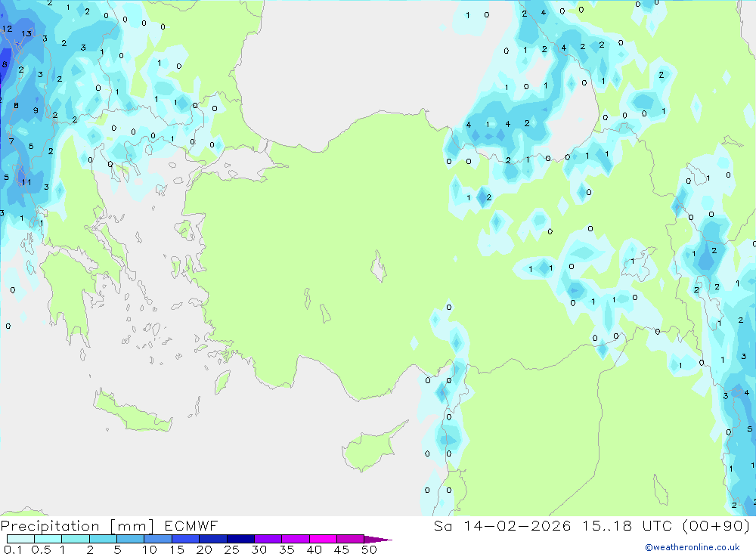Click the weekday label 'Sa'
The image size is (756, 554).
coord(442,525)
